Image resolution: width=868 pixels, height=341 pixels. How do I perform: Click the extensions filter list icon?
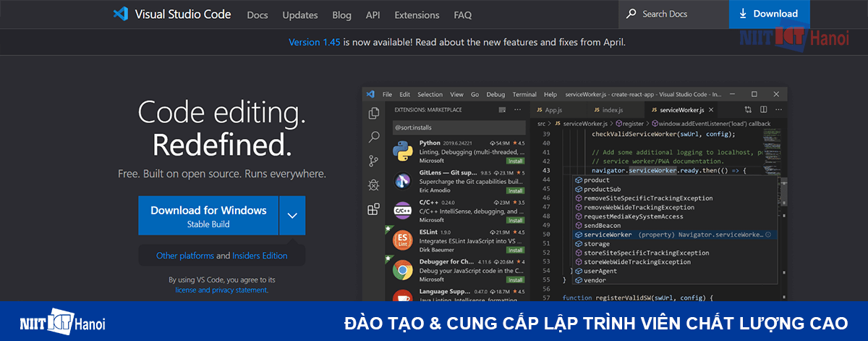(x=503, y=110)
